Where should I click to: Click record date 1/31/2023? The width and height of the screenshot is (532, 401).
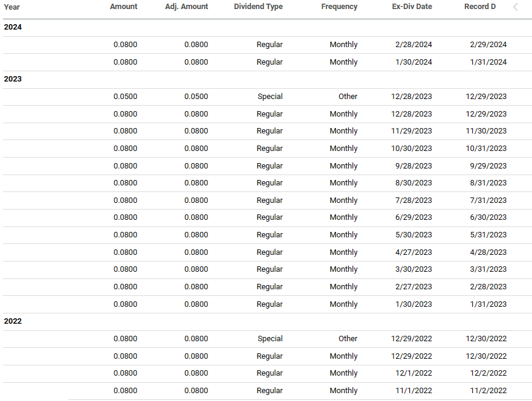488,304
